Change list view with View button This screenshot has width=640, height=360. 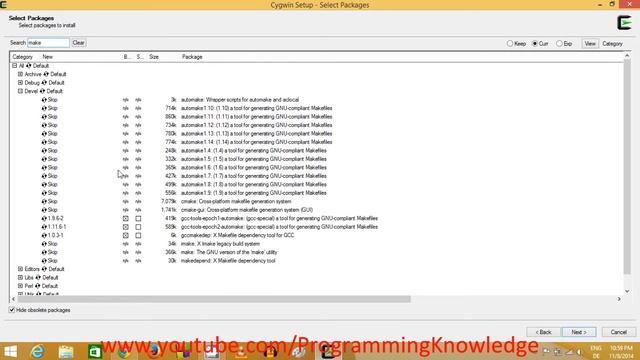[590, 44]
